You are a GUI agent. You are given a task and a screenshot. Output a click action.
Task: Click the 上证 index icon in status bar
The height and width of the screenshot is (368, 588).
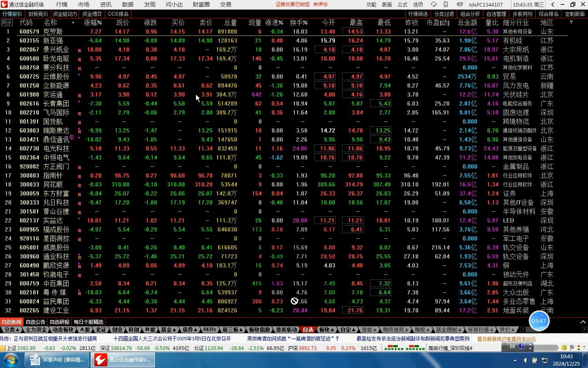tap(3, 348)
